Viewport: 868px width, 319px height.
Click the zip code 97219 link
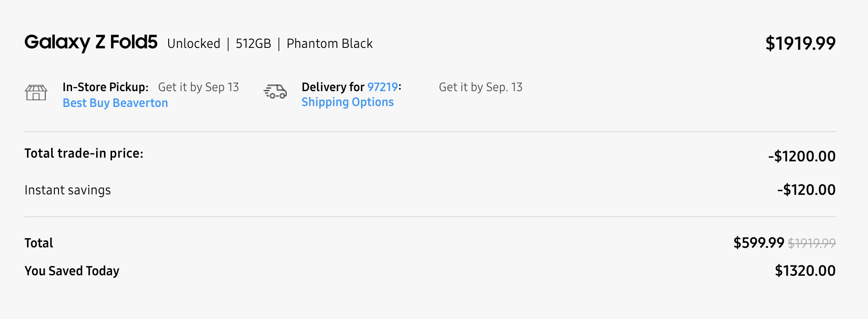[x=382, y=87]
